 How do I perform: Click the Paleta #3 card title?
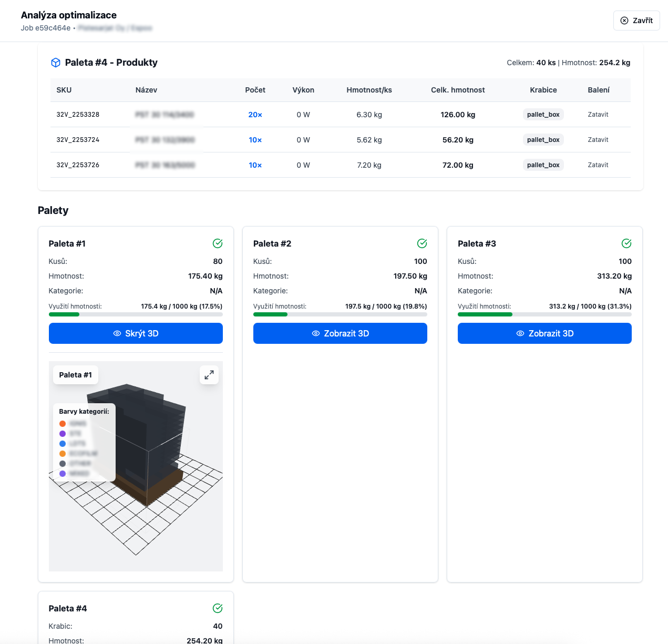[x=477, y=243]
